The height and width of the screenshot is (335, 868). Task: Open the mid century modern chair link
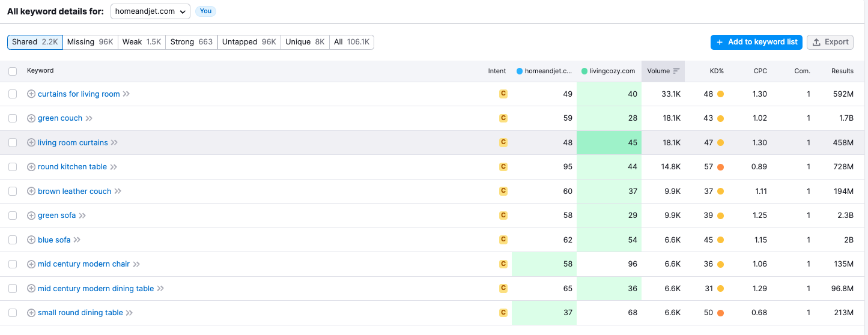[x=83, y=264]
